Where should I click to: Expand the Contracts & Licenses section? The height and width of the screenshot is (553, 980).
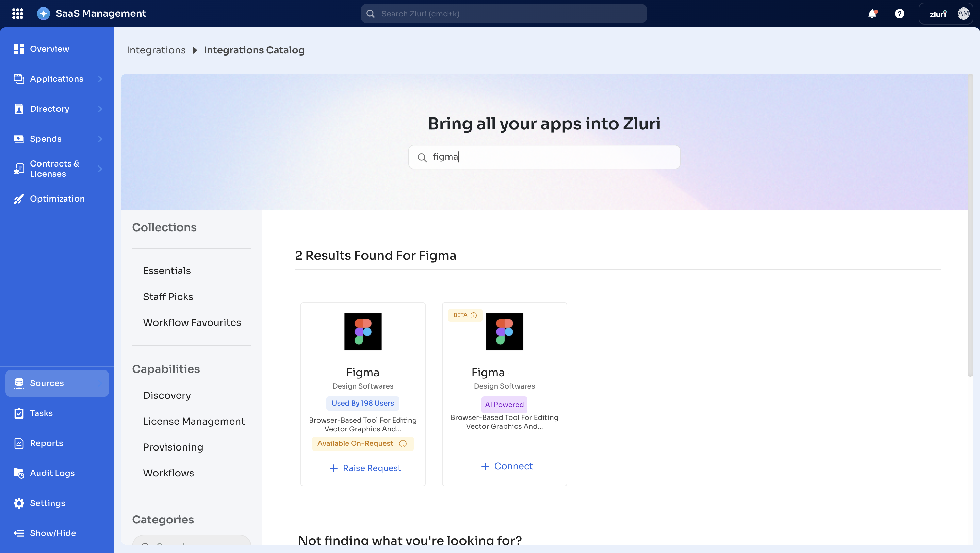click(x=100, y=169)
